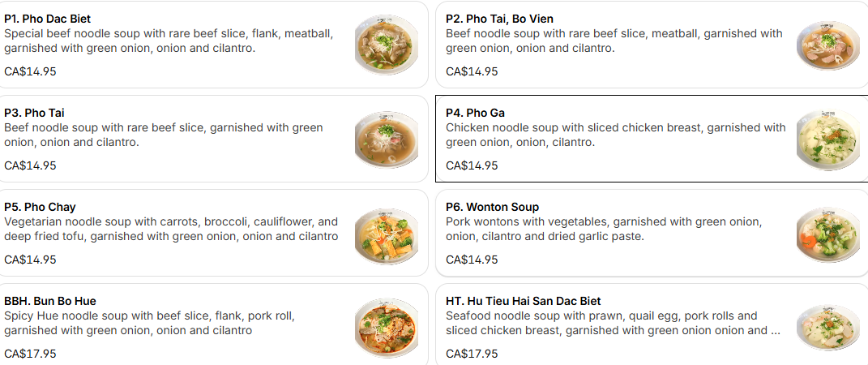Click the HT. Hu Tieu Hai San image

point(828,328)
